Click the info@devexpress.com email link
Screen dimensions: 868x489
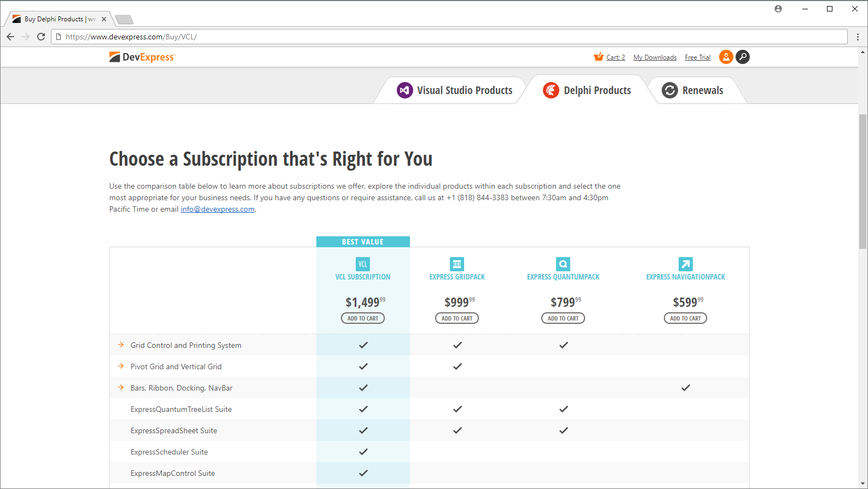217,209
